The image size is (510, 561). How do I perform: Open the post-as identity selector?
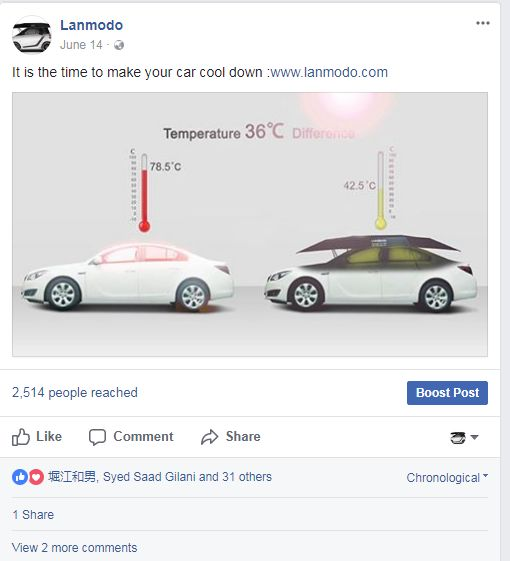point(464,437)
